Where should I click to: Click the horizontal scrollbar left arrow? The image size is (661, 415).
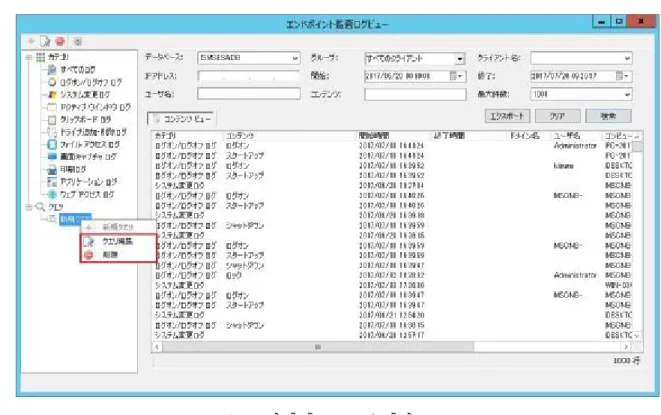[x=157, y=347]
